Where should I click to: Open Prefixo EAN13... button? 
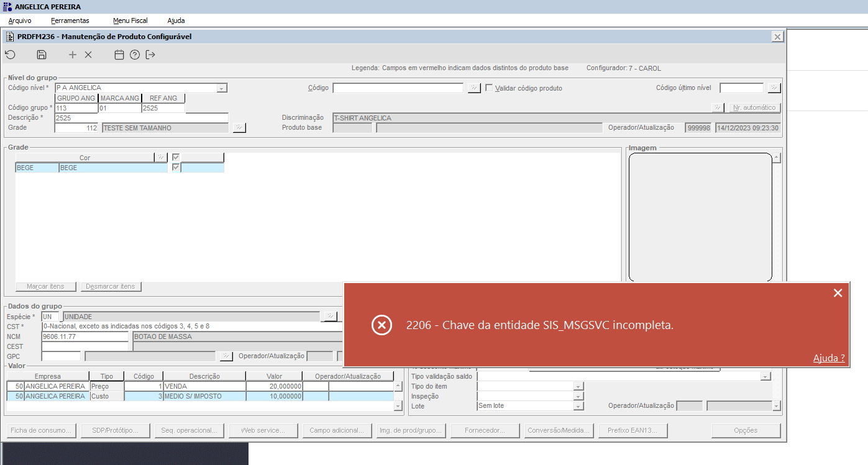[633, 430]
